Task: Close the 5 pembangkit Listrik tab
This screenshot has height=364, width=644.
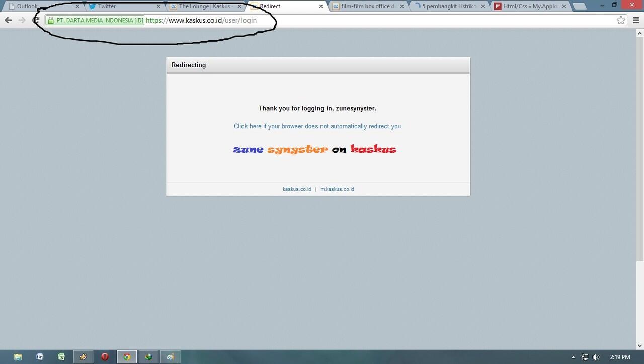Action: pos(483,6)
